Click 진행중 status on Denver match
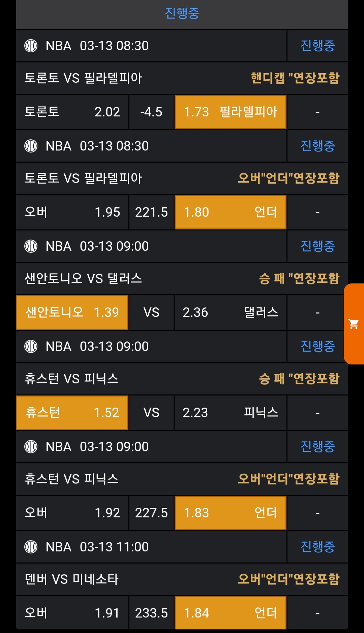The width and height of the screenshot is (364, 633). [x=317, y=547]
